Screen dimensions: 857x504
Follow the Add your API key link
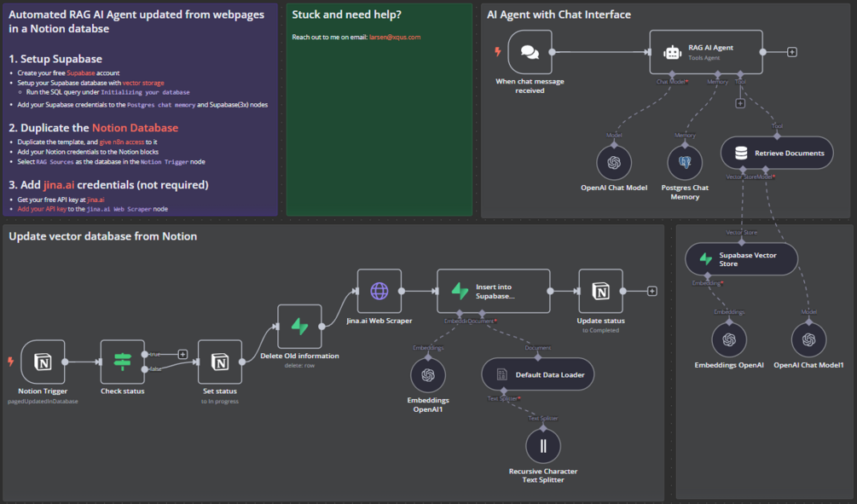42,209
